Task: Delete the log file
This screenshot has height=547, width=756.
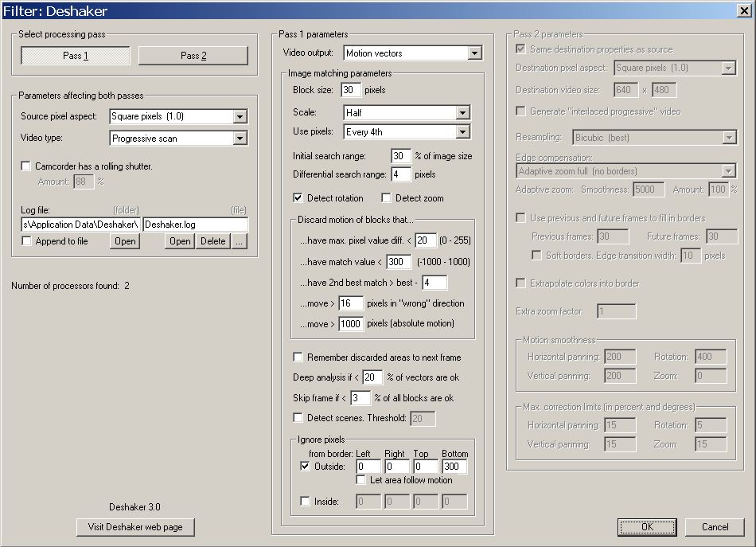Action: (x=212, y=241)
